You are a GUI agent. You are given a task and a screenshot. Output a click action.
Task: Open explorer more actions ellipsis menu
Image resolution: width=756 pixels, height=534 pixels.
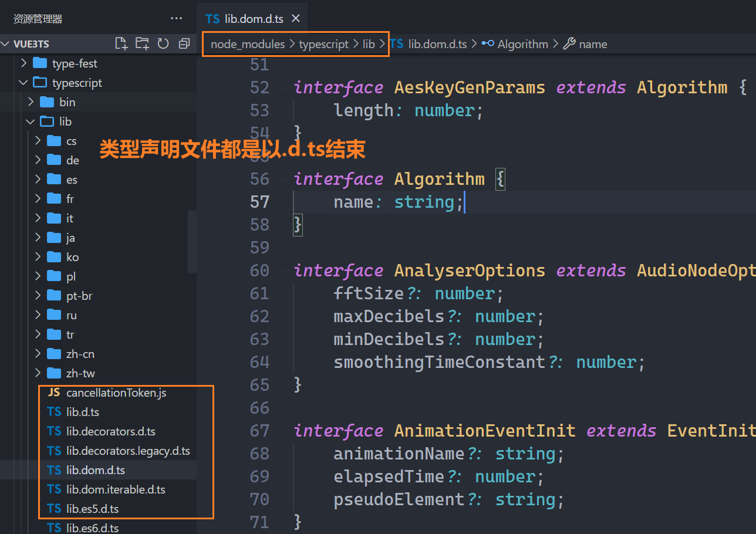coord(176,19)
